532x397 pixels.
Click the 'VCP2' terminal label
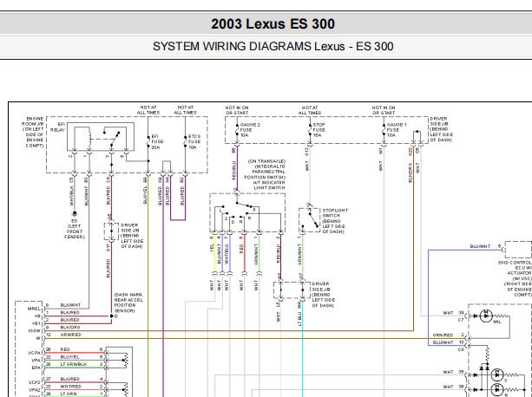[x=34, y=382]
